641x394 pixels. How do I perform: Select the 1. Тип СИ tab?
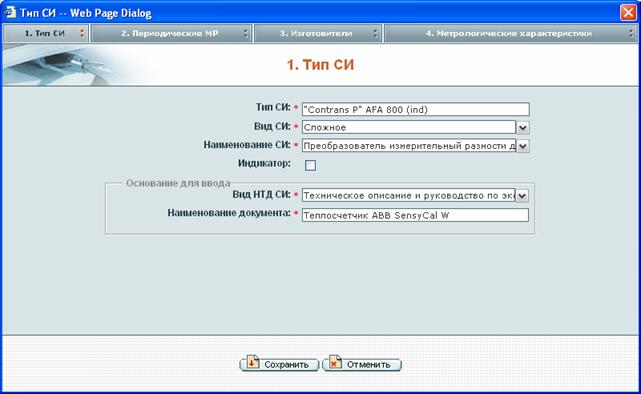point(45,34)
